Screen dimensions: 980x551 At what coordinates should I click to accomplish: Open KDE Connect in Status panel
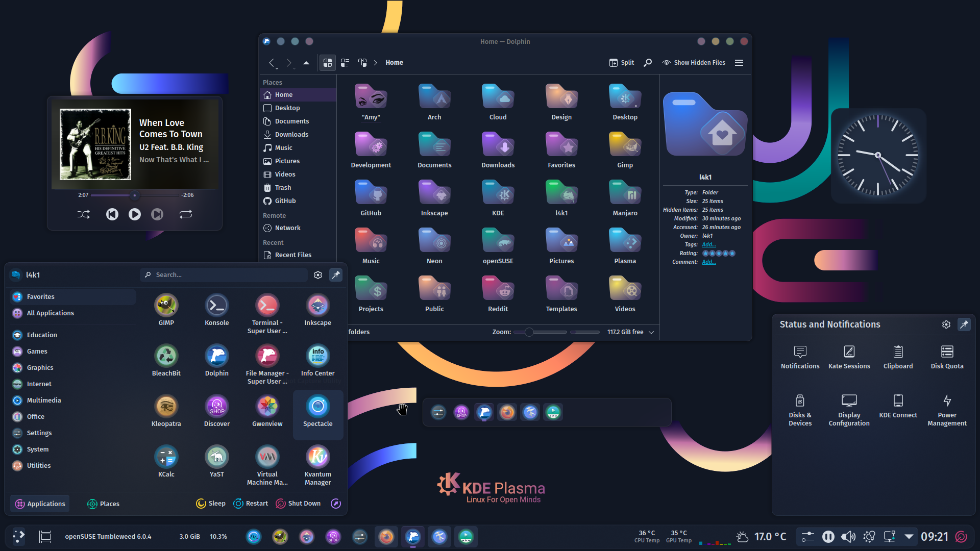tap(898, 406)
